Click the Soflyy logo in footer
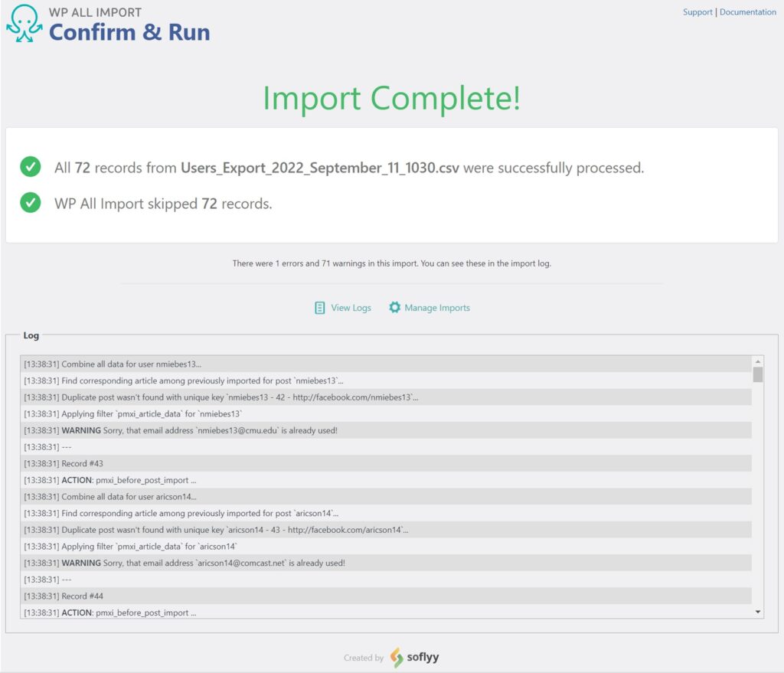 click(x=414, y=658)
